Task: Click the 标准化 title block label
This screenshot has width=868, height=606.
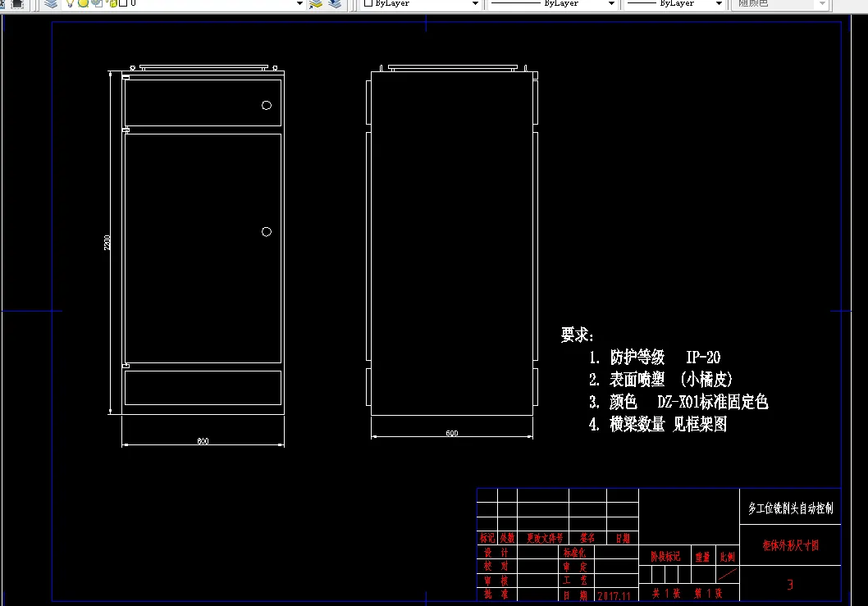Action: (574, 553)
